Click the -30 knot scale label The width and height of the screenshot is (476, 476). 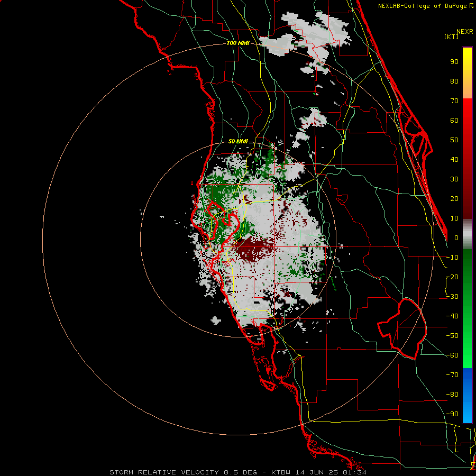[452, 297]
